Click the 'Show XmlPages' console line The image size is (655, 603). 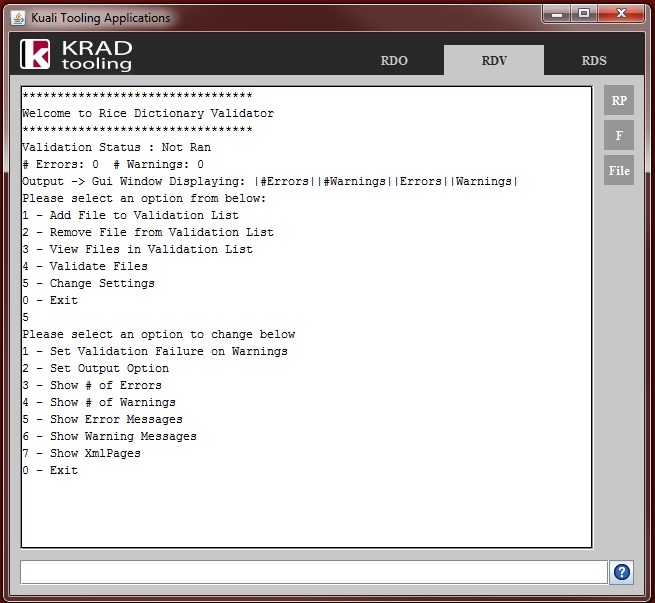81,453
